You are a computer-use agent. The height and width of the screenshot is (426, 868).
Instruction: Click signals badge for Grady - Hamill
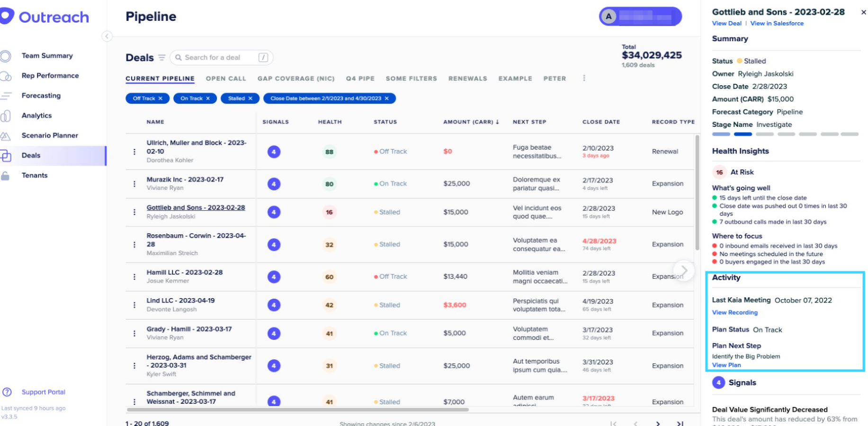tap(274, 333)
